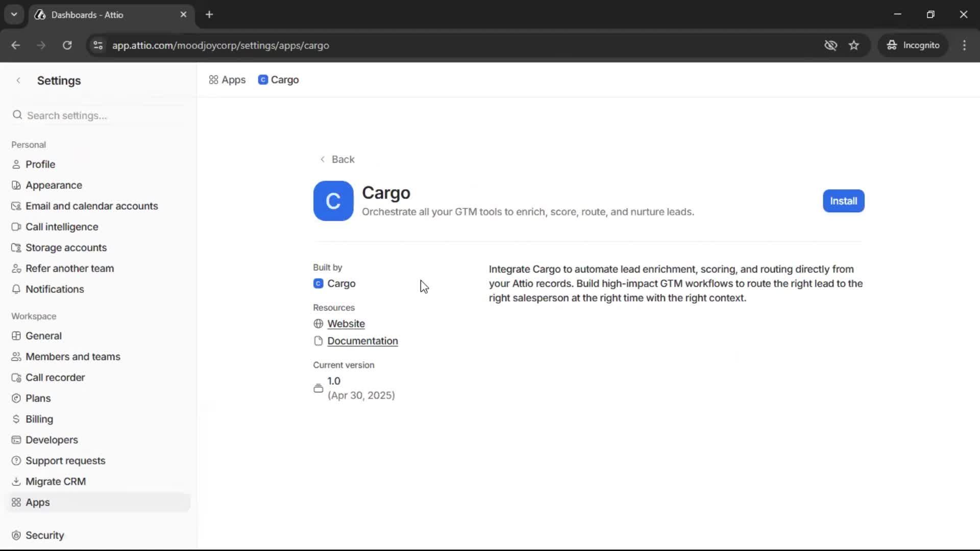This screenshot has width=980, height=551.
Task: Open Storage accounts settings
Action: coord(66,247)
